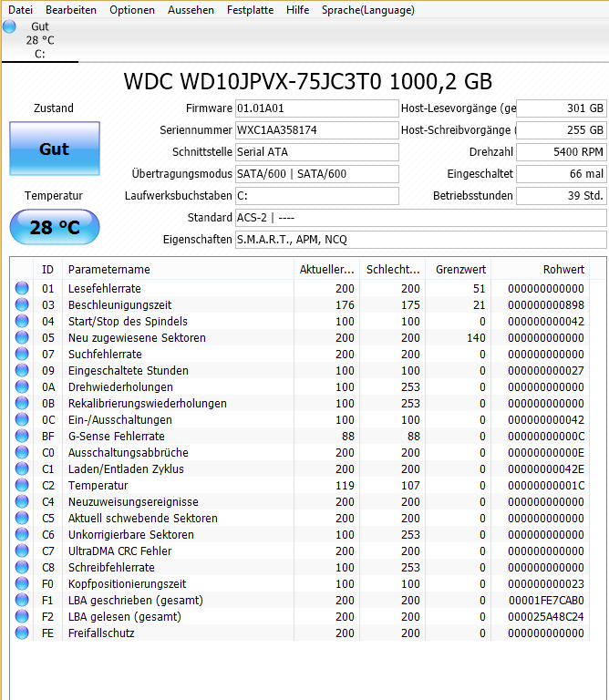Click the Grenzwert 140 cell
This screenshot has width=609, height=700.
476,337
